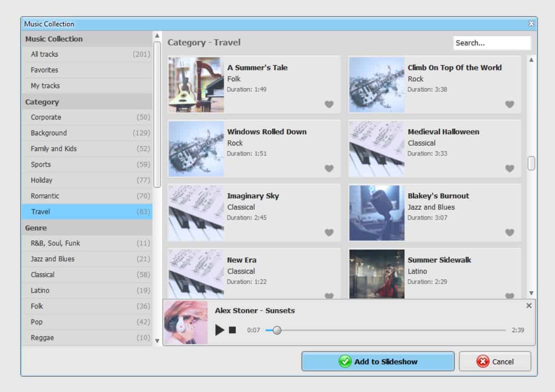Click the Add to Slideshow button

point(379,361)
